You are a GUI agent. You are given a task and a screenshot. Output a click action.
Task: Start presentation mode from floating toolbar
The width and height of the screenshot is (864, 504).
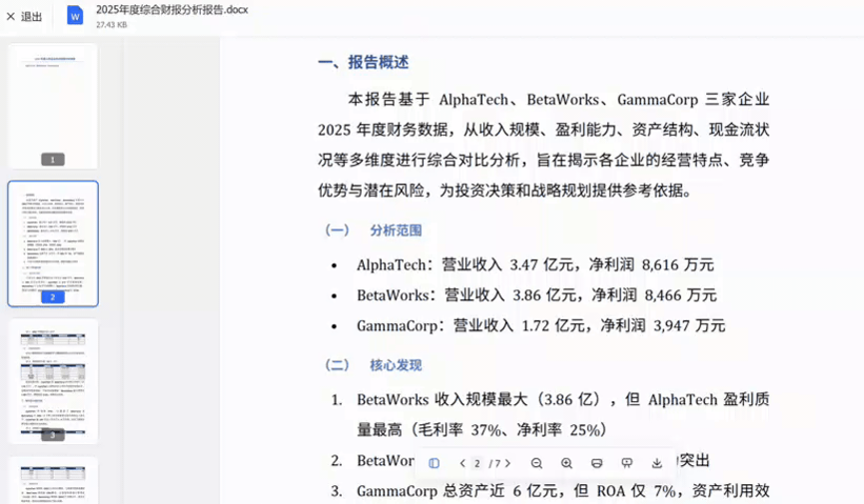tap(626, 463)
